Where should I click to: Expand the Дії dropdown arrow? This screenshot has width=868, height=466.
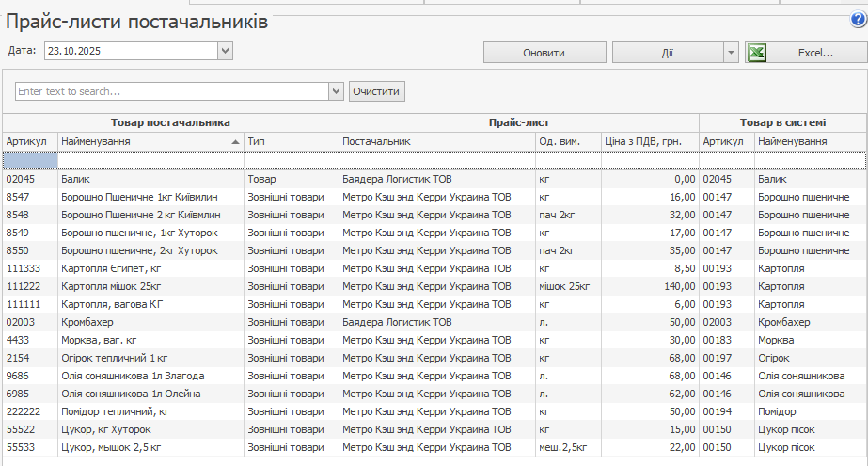pyautogui.click(x=731, y=53)
